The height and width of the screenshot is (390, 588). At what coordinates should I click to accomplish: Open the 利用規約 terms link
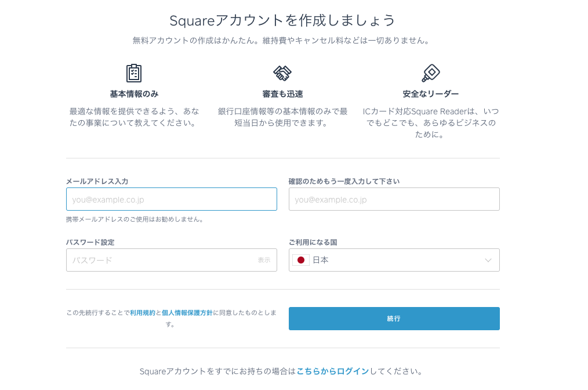tap(143, 313)
